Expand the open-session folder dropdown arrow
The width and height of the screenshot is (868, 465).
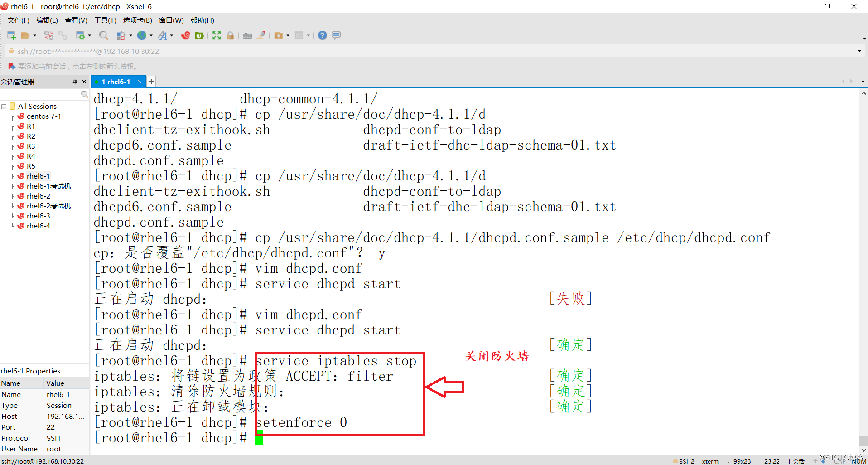point(34,36)
